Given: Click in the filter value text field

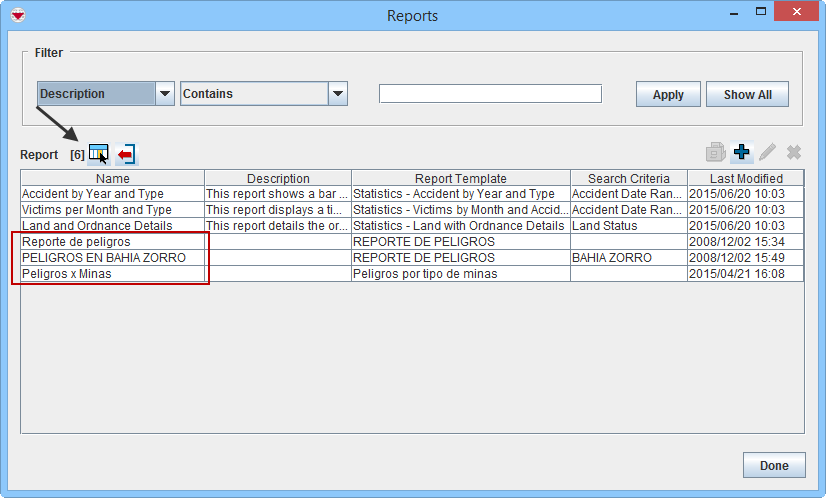Looking at the screenshot, I should click(490, 94).
